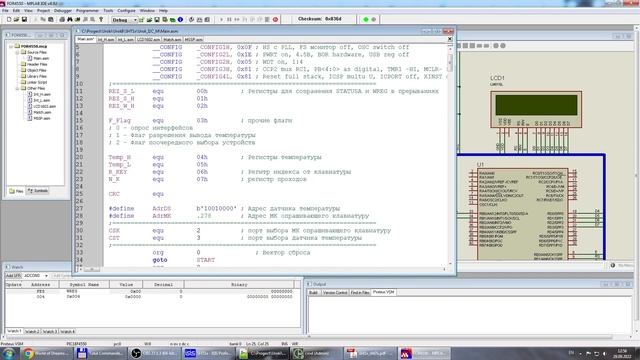The width and height of the screenshot is (640, 360).
Task: Switch to the LCD1602.asm editor tab
Action: (x=149, y=40)
